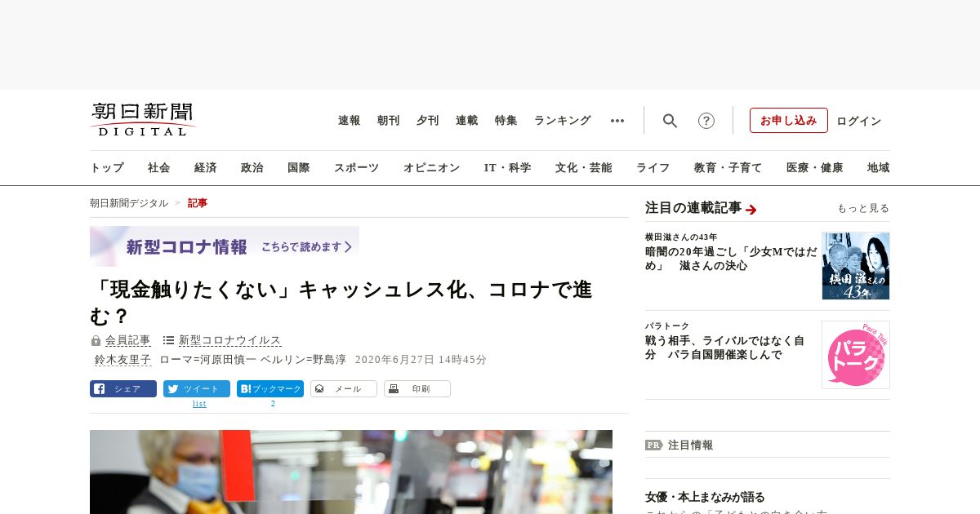
Task: Click the 会員記事 label link
Action: [x=128, y=340]
